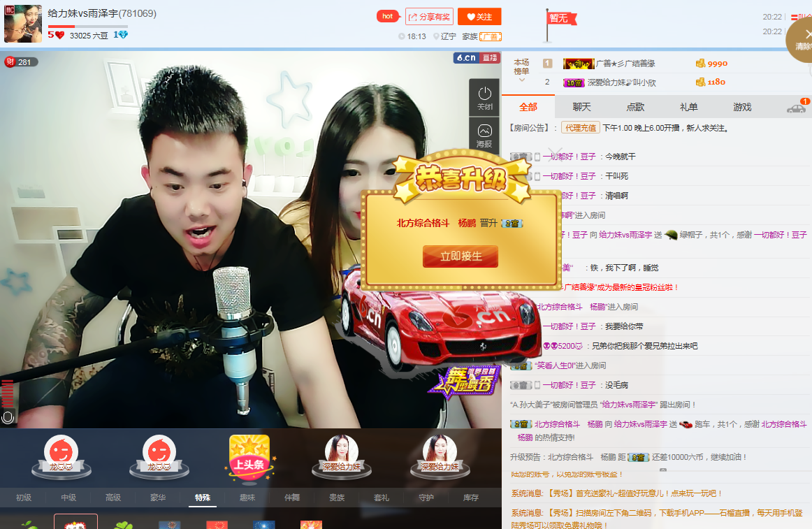
Task: Open the car icon with notification badge
Action: [x=797, y=107]
